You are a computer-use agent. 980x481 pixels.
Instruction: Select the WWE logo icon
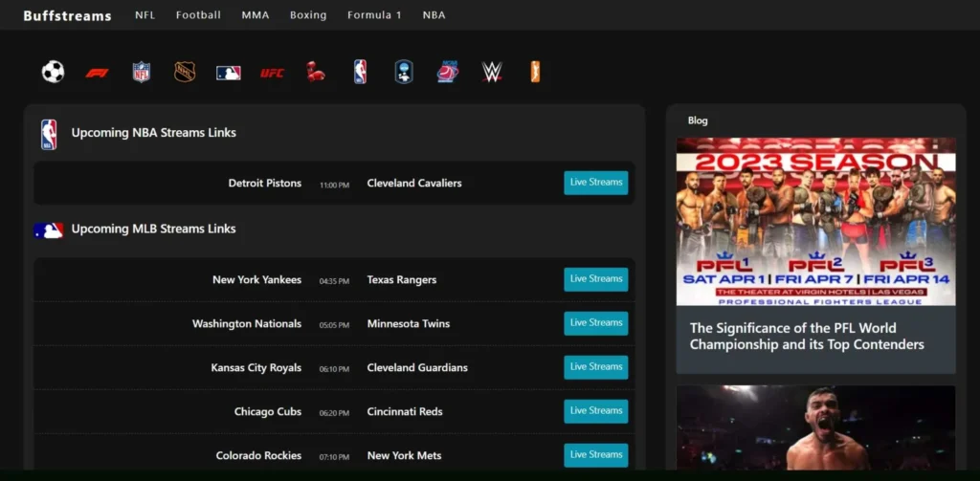coord(492,72)
